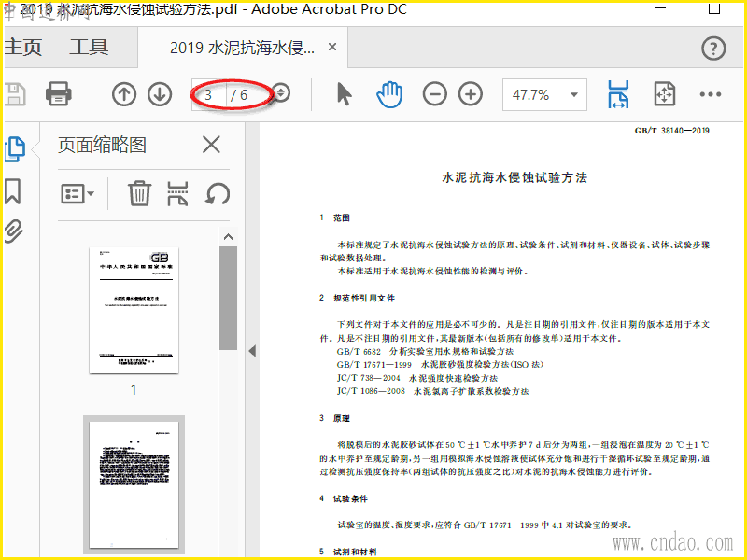Delete selected pages with trash icon
The height and width of the screenshot is (560, 747).
click(x=139, y=193)
